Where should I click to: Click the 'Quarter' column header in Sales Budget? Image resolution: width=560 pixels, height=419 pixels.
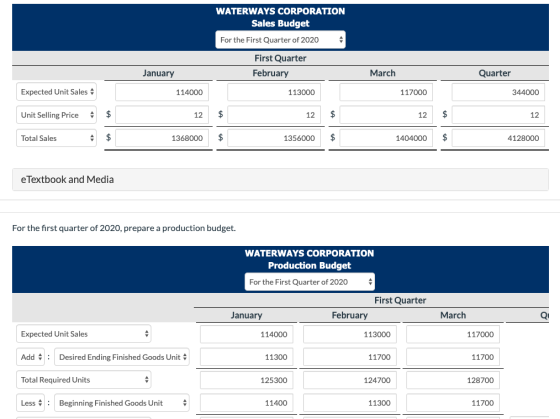click(x=495, y=73)
